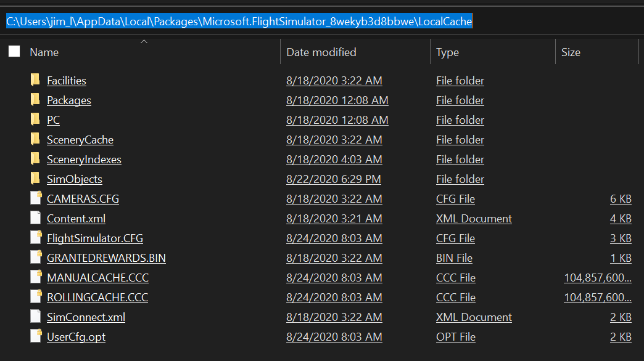
Task: Open the SceneryIndexes folder name
Action: click(84, 160)
